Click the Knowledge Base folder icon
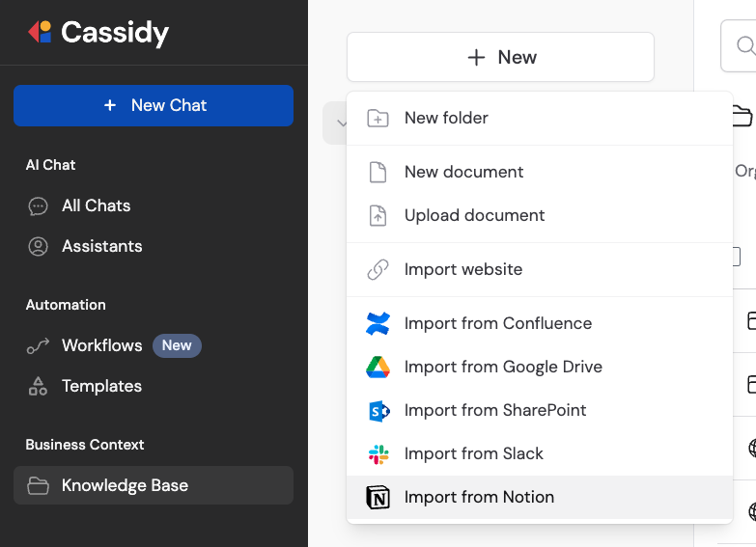756x547 pixels. [38, 486]
